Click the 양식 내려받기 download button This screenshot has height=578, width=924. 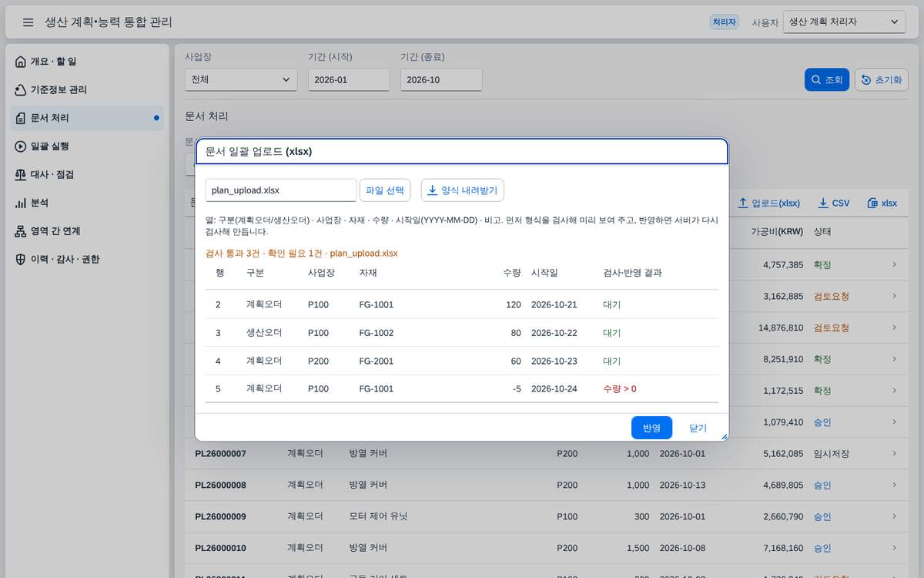[x=463, y=190]
